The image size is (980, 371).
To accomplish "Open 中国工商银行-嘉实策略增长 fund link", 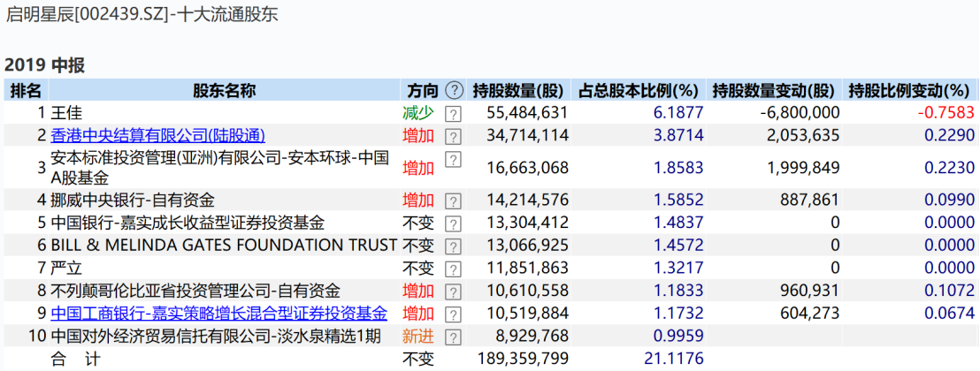I will coord(218,314).
